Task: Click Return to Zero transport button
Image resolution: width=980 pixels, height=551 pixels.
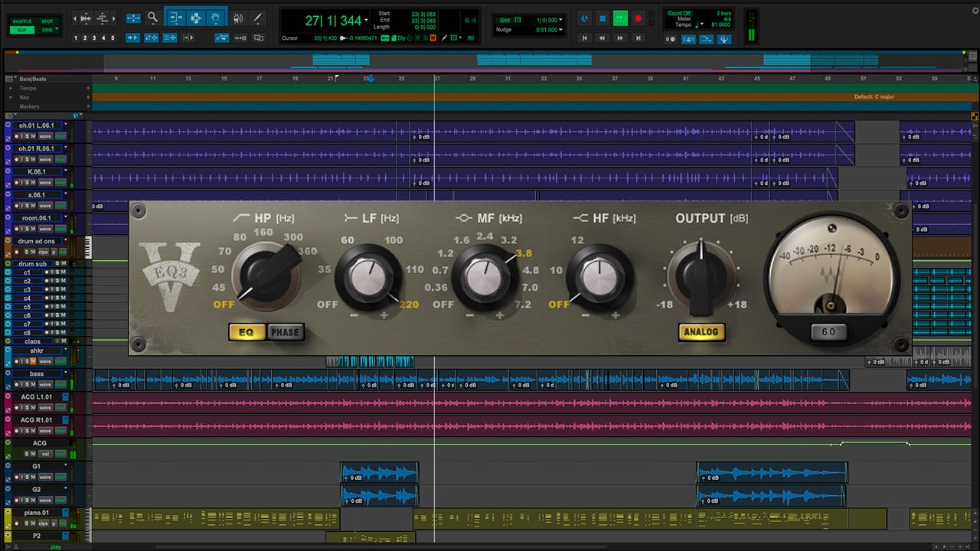Action: [x=585, y=37]
